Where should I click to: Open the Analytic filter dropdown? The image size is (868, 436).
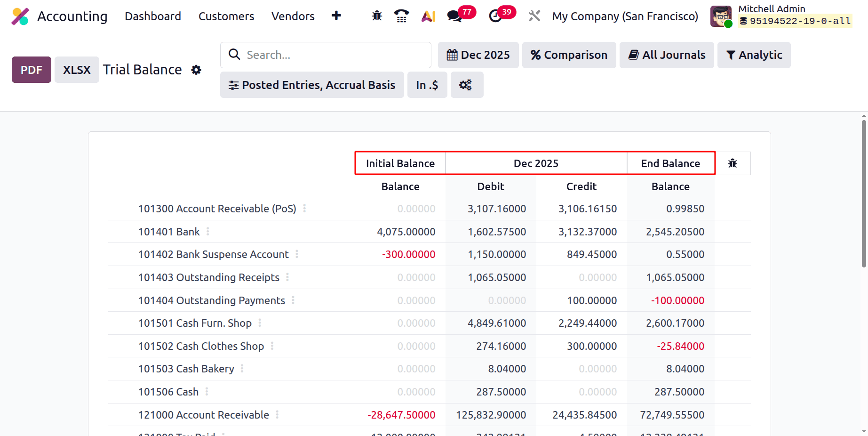pyautogui.click(x=754, y=55)
